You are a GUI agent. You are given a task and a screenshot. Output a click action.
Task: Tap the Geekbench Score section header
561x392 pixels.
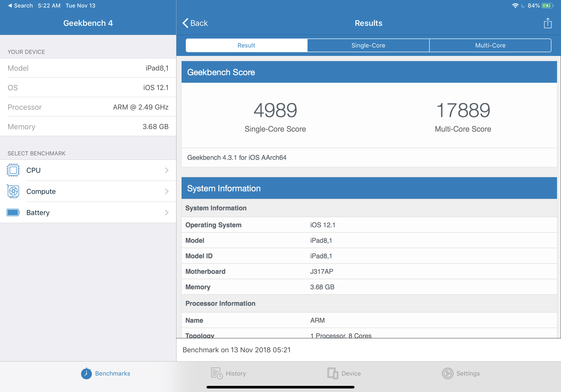pyautogui.click(x=369, y=72)
